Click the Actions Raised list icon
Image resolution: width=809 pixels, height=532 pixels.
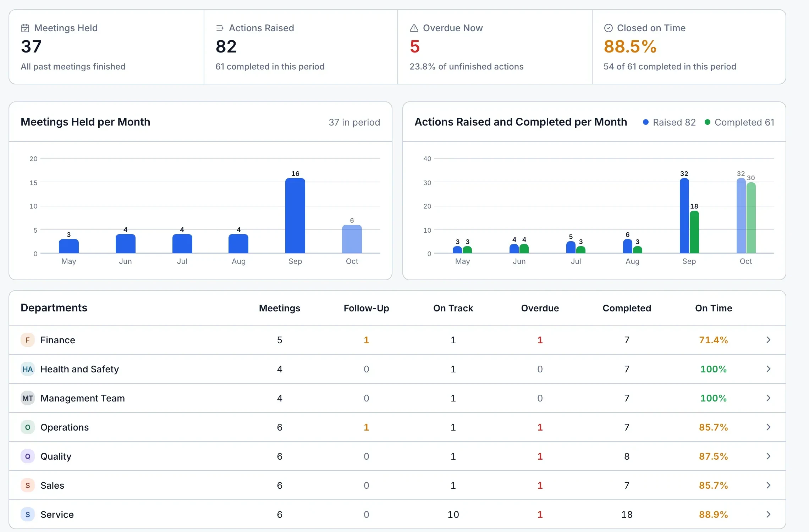point(220,28)
